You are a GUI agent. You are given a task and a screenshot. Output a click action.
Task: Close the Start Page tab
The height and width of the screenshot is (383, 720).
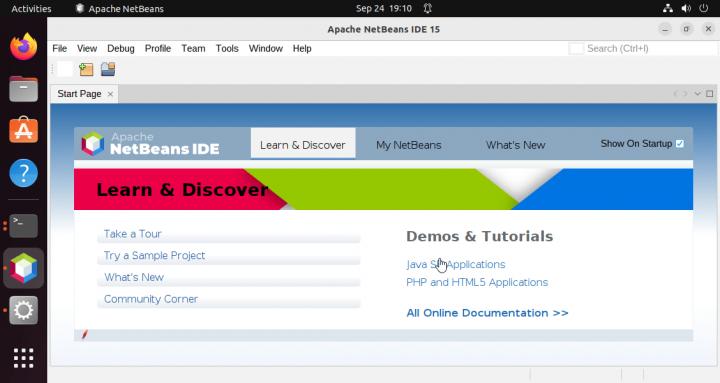(x=110, y=94)
